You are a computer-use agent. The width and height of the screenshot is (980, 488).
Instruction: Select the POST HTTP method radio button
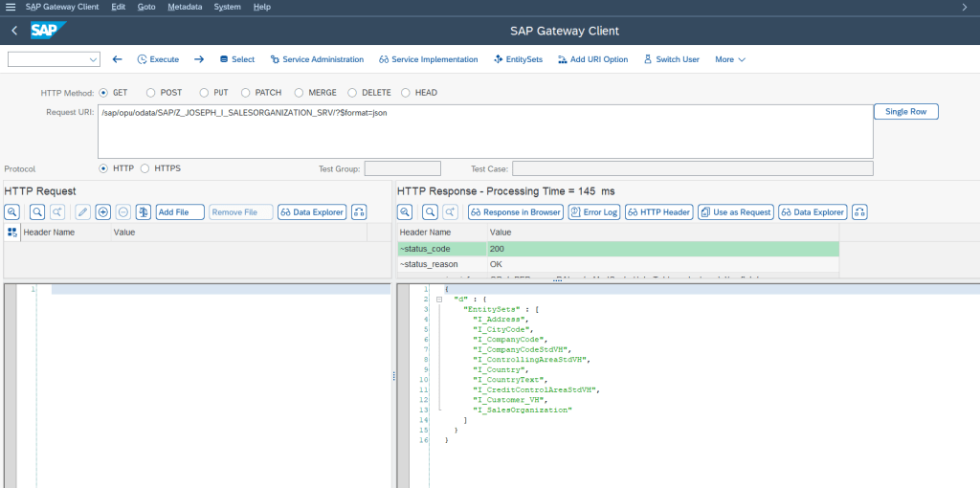coord(151,93)
